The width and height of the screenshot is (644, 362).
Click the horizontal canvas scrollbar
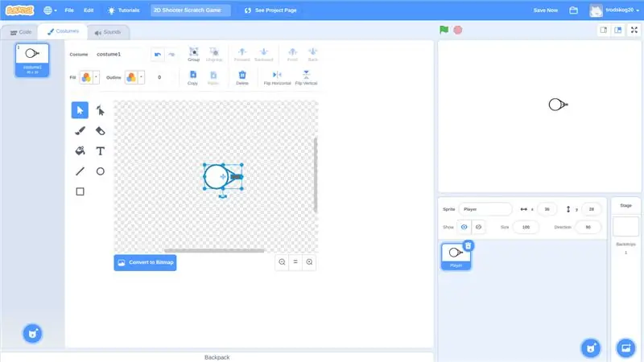(214, 250)
